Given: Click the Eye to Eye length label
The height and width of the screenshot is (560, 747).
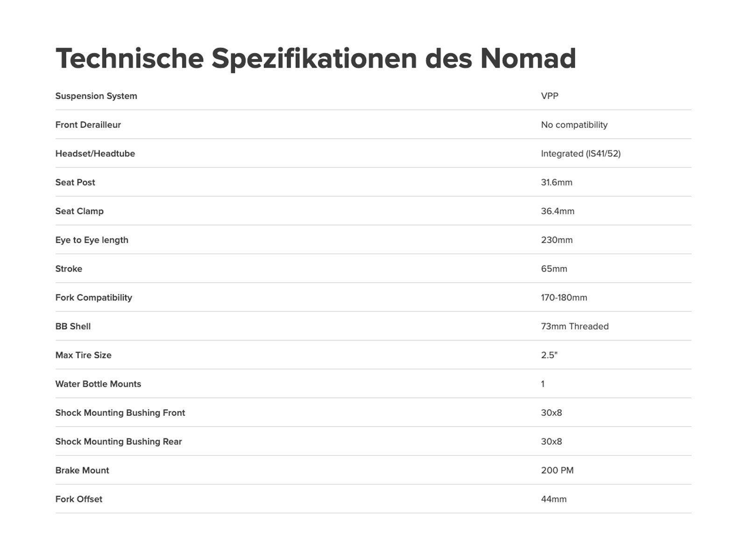Looking at the screenshot, I should [x=92, y=240].
